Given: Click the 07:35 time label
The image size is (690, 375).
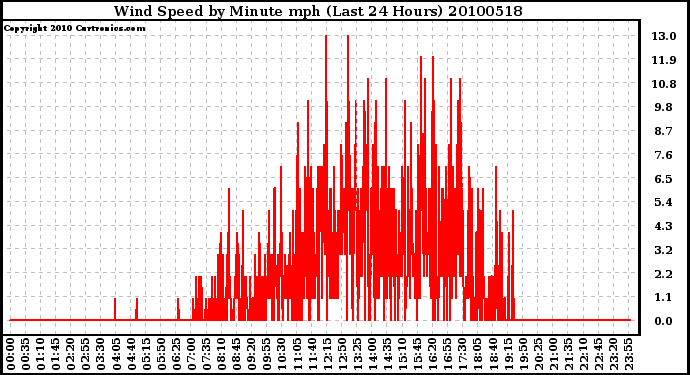Looking at the screenshot, I should (206, 355).
